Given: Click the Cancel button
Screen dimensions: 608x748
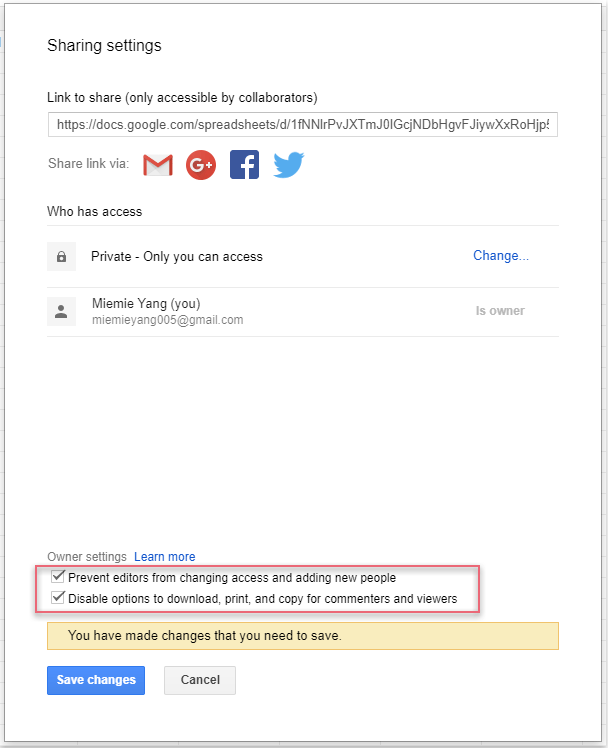Looking at the screenshot, I should pyautogui.click(x=200, y=680).
